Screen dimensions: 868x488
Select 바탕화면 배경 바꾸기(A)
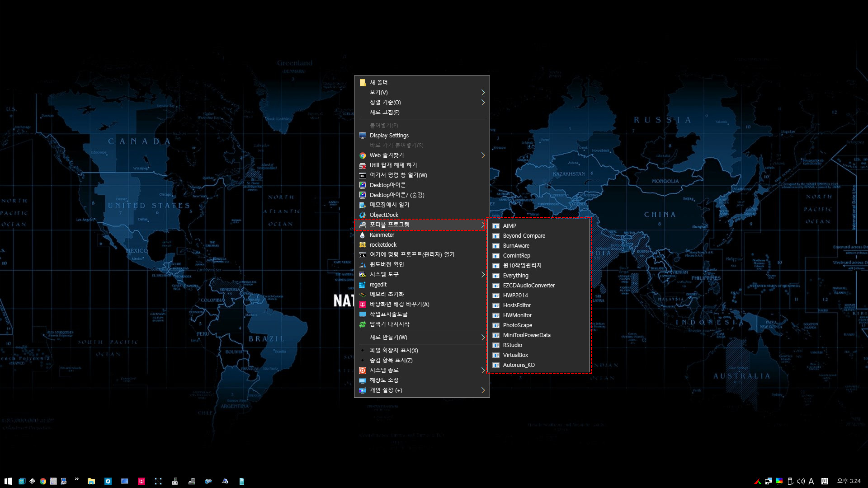tap(422, 304)
